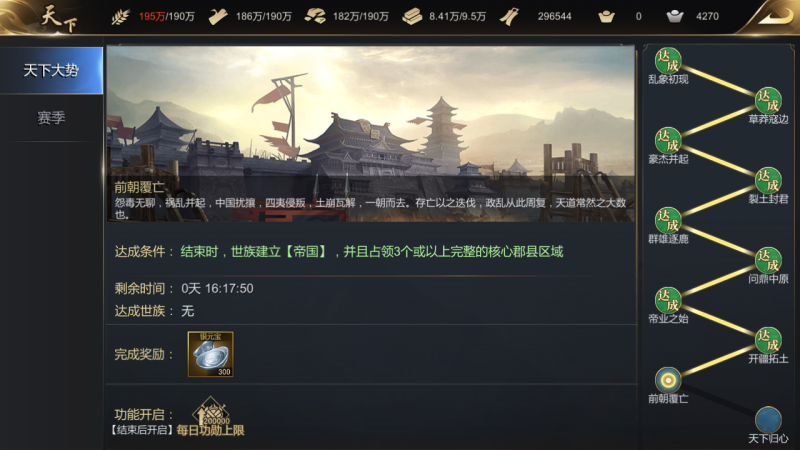
Task: Click the silver ingot currency icon showing 4270
Action: 674,16
